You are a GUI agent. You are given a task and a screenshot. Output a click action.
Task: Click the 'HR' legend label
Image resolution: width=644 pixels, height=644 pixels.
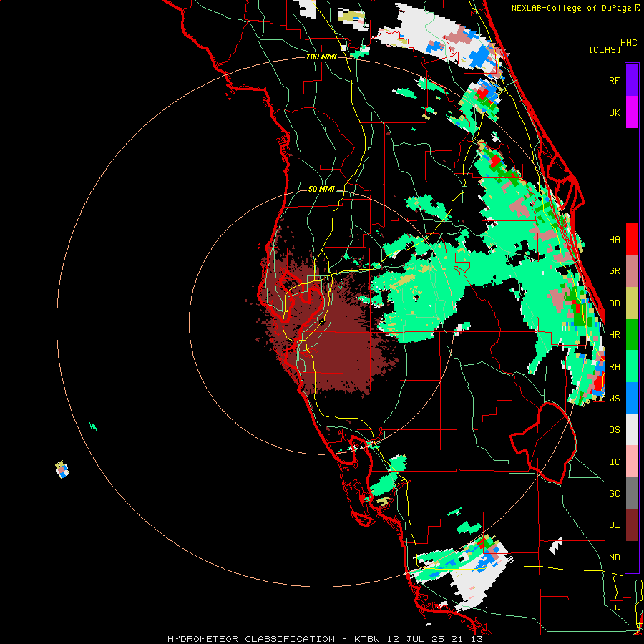pyautogui.click(x=614, y=335)
